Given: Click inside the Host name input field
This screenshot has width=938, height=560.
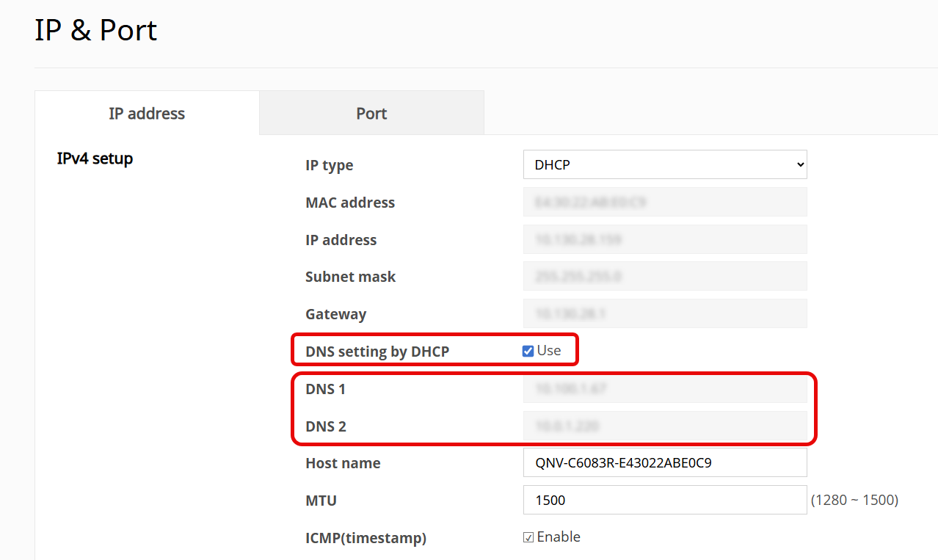Looking at the screenshot, I should [x=664, y=462].
